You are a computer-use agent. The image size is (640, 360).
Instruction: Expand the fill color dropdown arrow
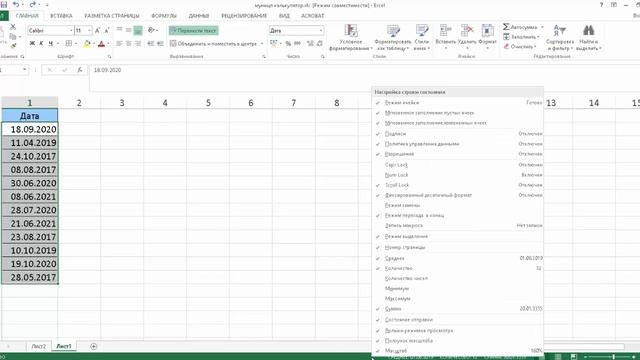(x=93, y=43)
